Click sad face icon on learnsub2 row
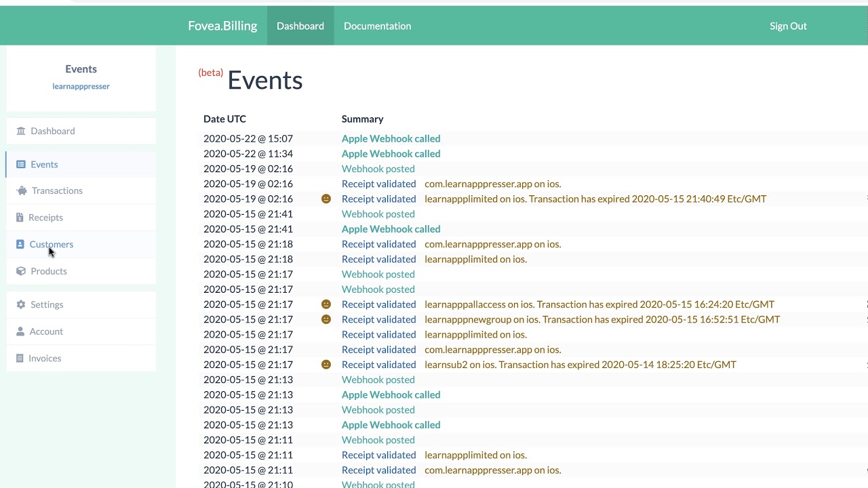Screen dimensions: 868x488 coord(326,365)
